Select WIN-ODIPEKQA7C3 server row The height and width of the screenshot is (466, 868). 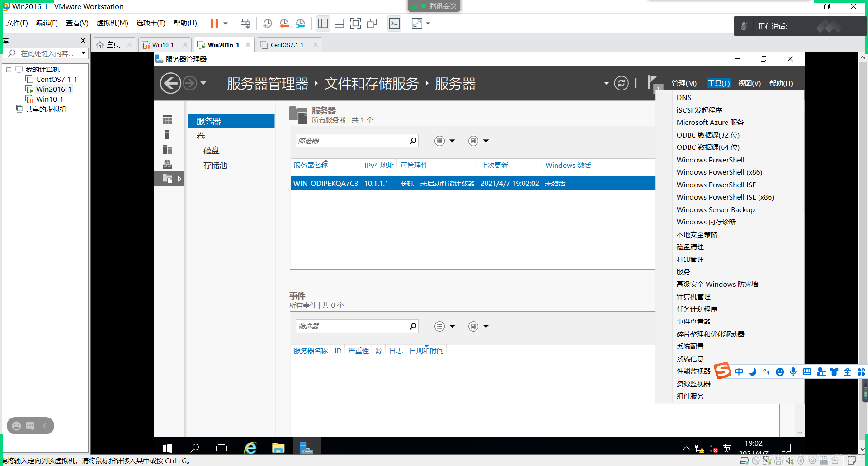coord(472,183)
